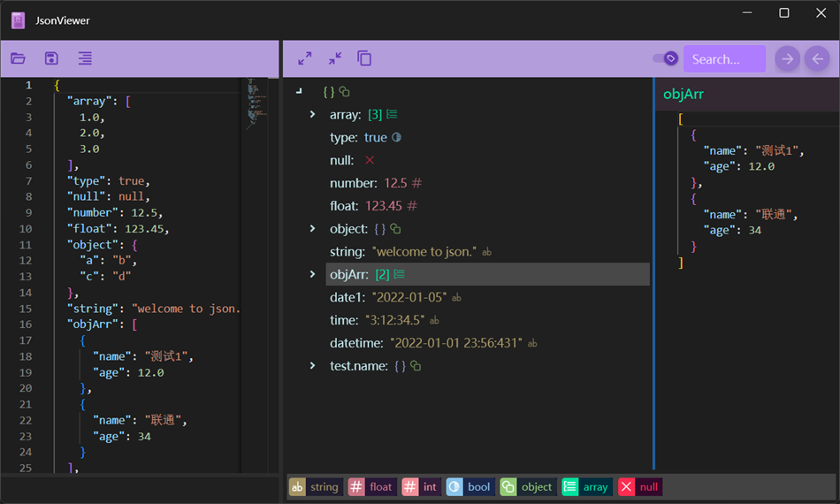Save the JSON with disk icon
This screenshot has width=840, height=504.
[x=51, y=58]
